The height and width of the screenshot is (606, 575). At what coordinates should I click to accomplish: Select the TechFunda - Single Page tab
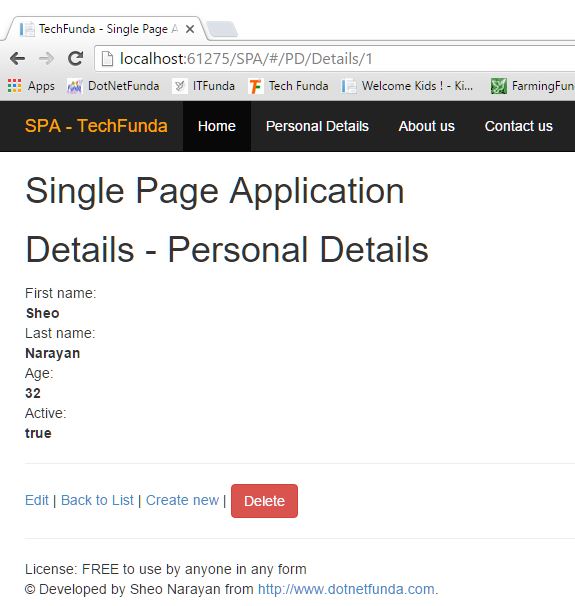point(104,29)
